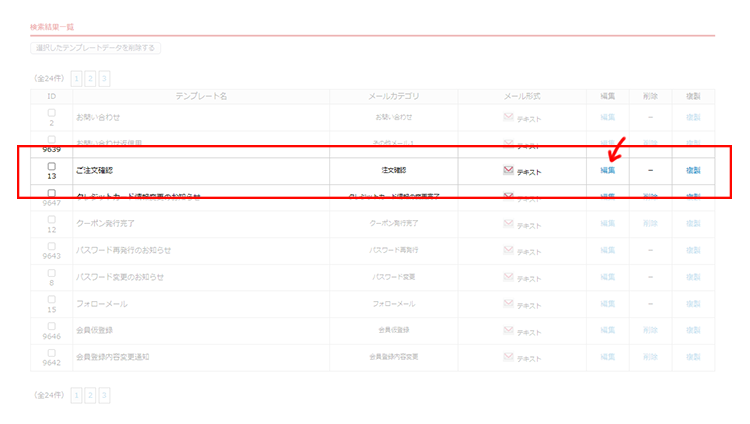750x424 pixels.
Task: Tick the checkbox for 会員仮登録 (ID 9646)
Action: [51, 326]
